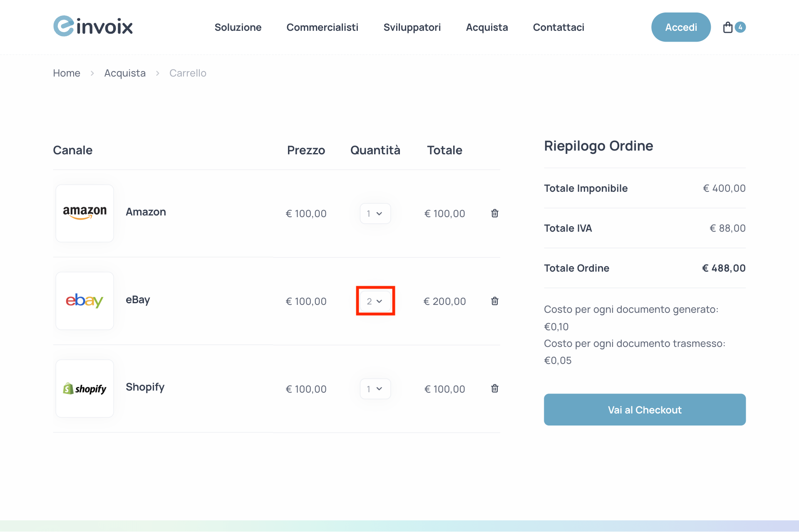Open the eBay quantity selector

375,301
